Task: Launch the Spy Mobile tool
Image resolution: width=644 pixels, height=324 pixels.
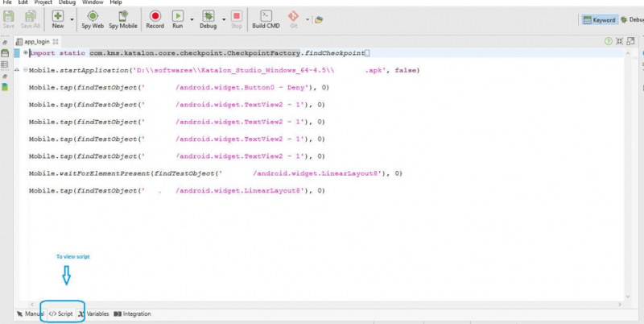Action: (x=124, y=19)
